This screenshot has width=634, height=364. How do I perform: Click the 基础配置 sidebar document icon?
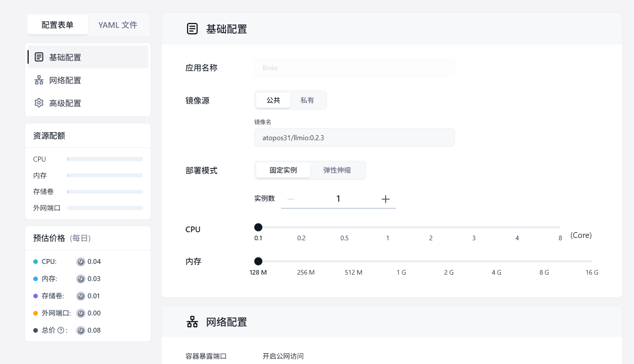[39, 57]
